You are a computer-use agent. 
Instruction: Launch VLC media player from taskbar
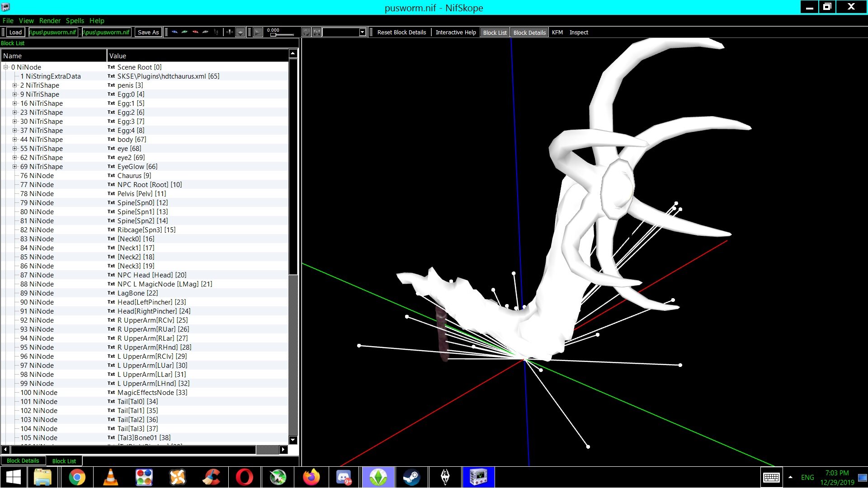pos(111,477)
